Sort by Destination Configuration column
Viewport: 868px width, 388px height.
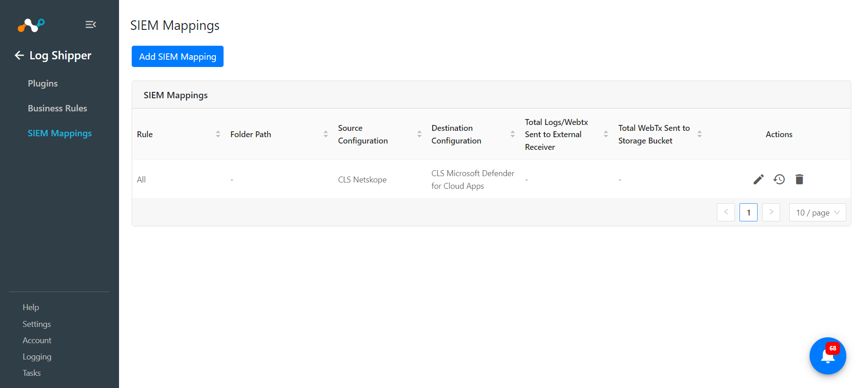click(513, 134)
